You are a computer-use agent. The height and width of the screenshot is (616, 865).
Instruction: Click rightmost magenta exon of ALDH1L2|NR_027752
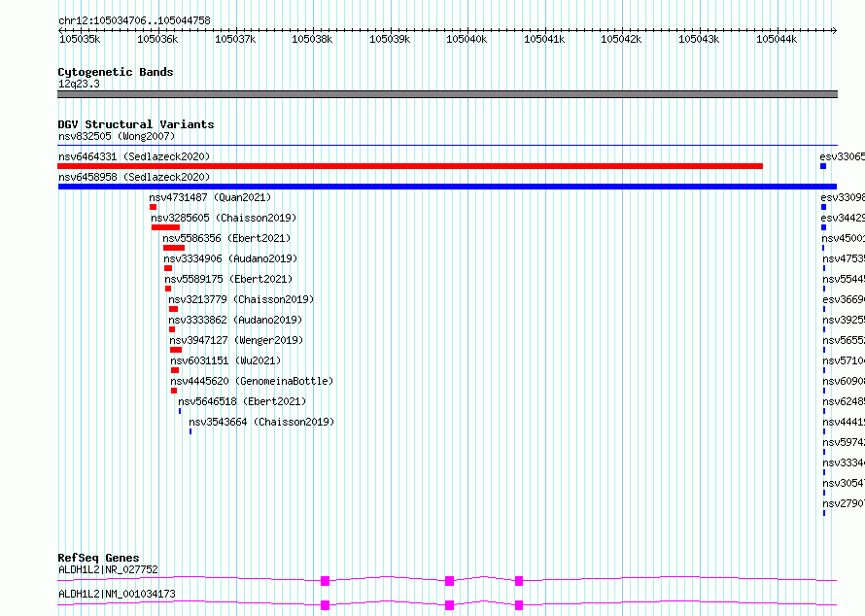click(x=519, y=581)
